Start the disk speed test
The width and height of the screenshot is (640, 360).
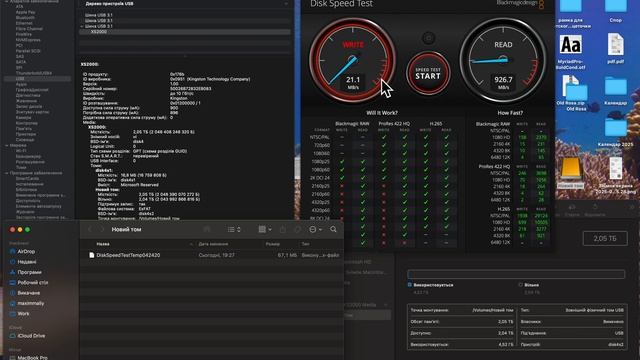click(428, 73)
